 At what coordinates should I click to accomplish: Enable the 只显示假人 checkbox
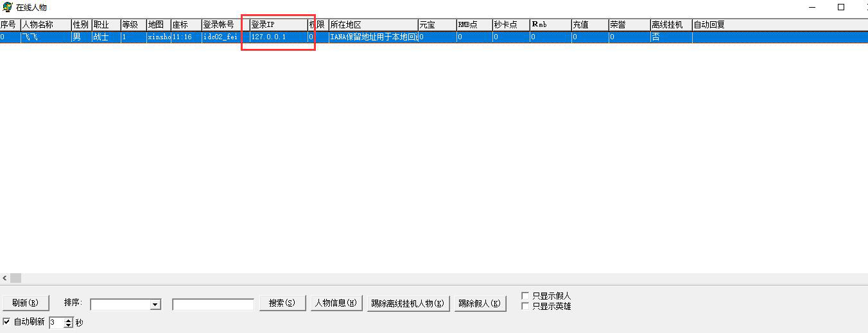click(525, 296)
